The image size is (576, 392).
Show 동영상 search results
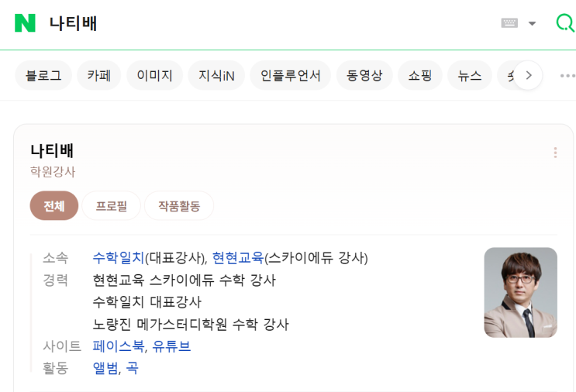coord(364,75)
